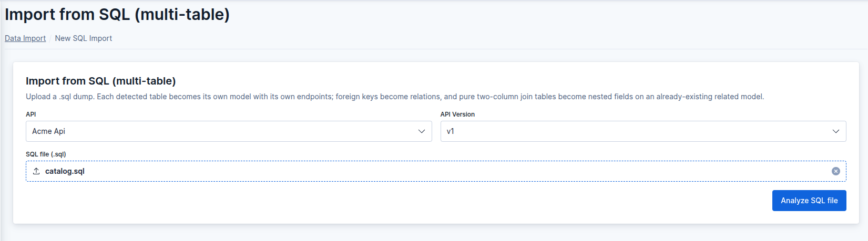Click the catalog.sql file name
The width and height of the screenshot is (868, 241).
65,171
